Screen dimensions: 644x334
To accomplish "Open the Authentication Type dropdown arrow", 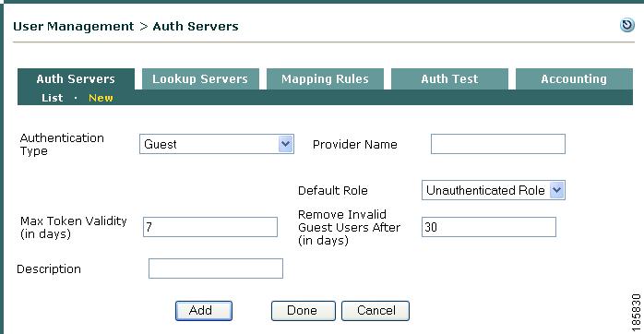I will pyautogui.click(x=285, y=144).
